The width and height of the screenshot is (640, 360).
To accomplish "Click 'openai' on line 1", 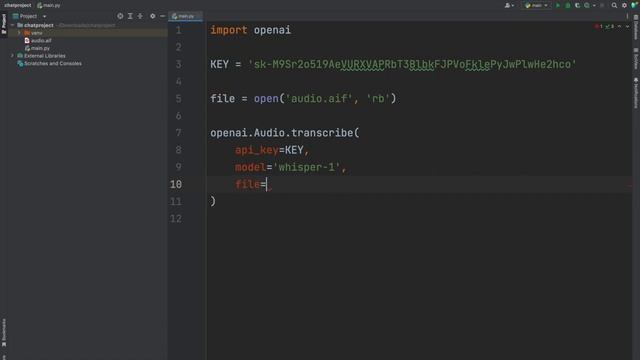I will [x=272, y=30].
